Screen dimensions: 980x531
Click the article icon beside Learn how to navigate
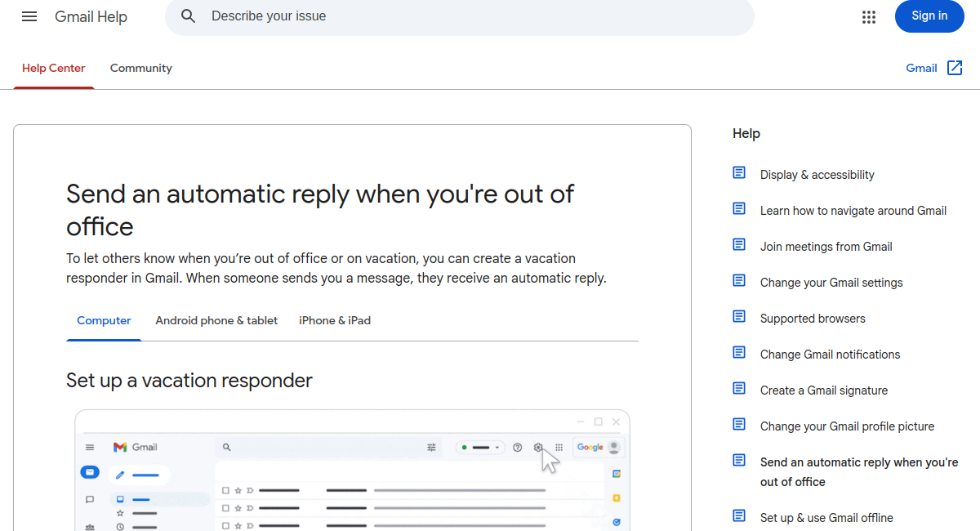739,209
